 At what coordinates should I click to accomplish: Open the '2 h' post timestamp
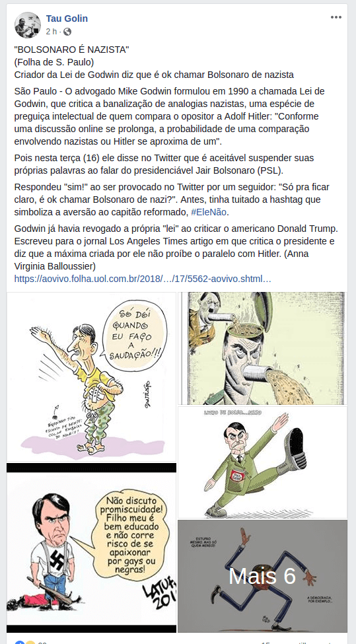point(52,32)
